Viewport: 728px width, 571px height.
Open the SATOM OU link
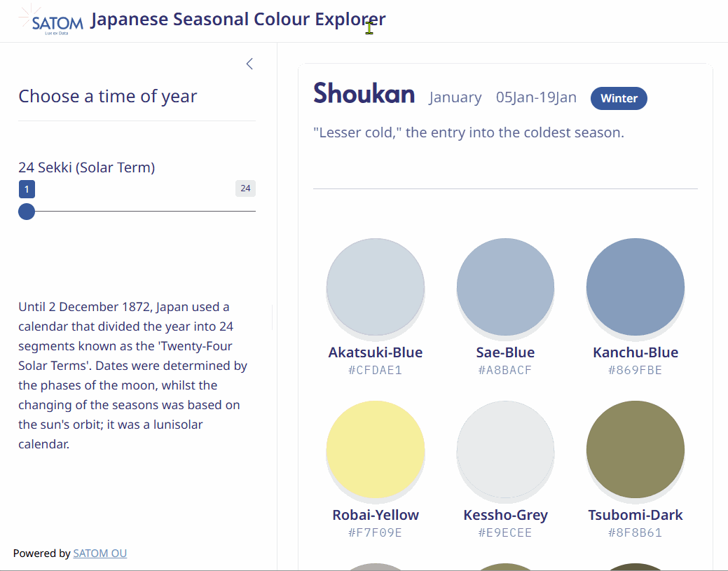(99, 553)
